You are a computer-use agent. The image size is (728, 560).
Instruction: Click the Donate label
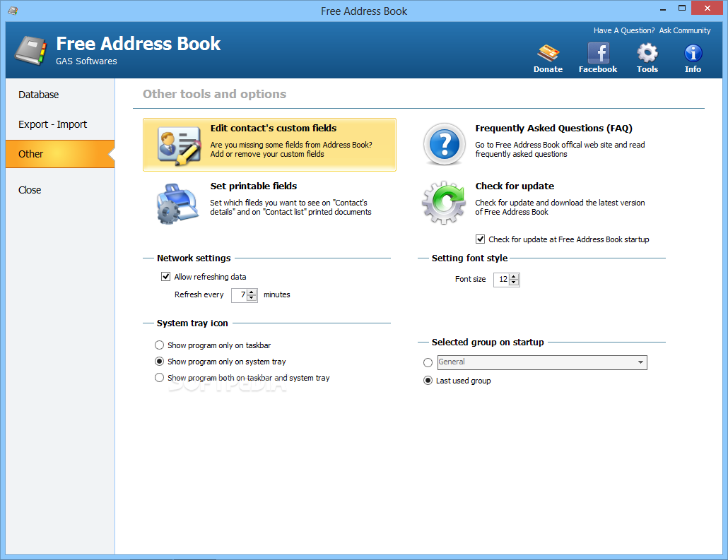(x=548, y=69)
